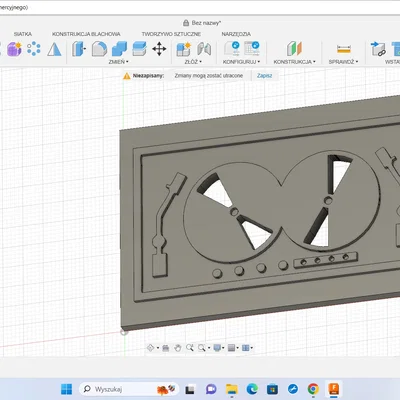Click the Combine bodies icon
Image resolution: width=400 pixels, height=400 pixels.
[x=119, y=49]
